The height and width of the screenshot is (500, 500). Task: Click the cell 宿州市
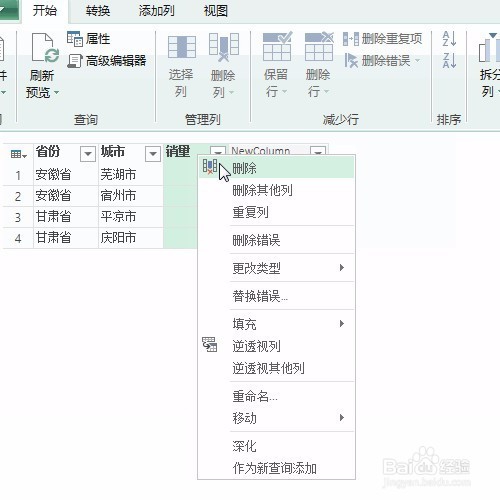131,196
